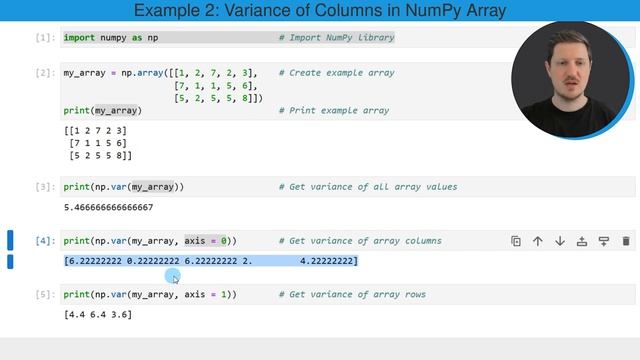This screenshot has width=640, height=360.
Task: Click the print(my_array) line in cell 2
Action: pyautogui.click(x=102, y=111)
